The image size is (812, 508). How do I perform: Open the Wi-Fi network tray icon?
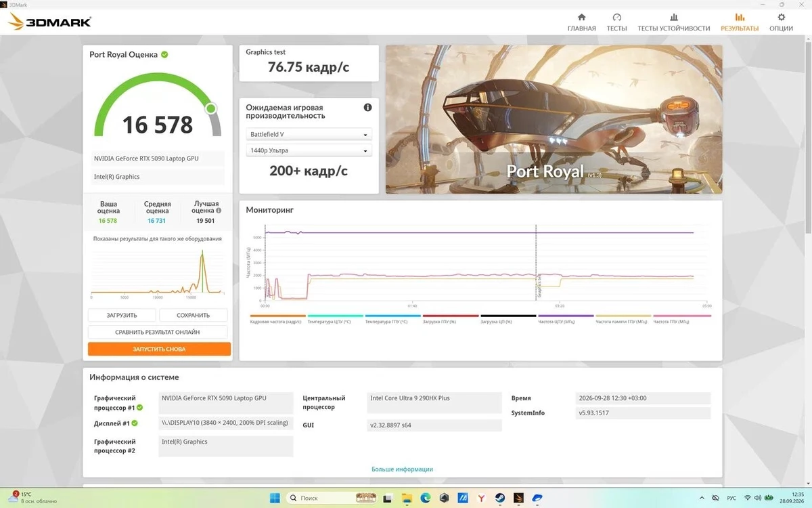coord(748,498)
